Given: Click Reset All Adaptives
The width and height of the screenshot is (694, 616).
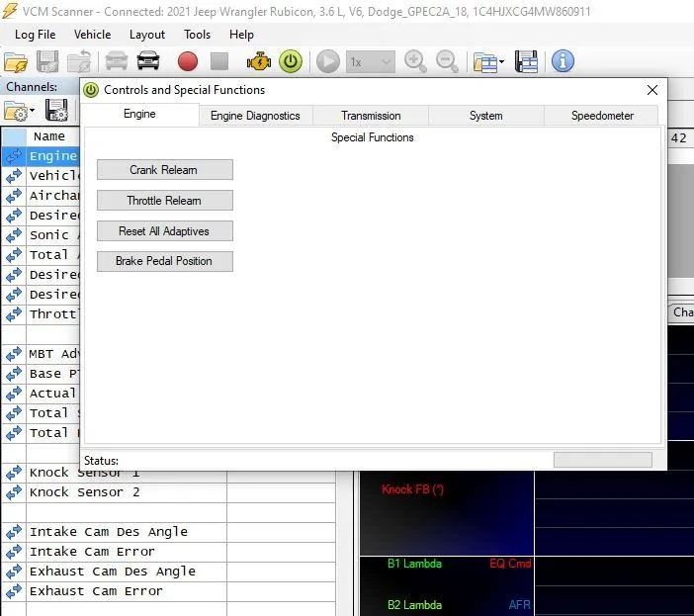Looking at the screenshot, I should (x=165, y=231).
